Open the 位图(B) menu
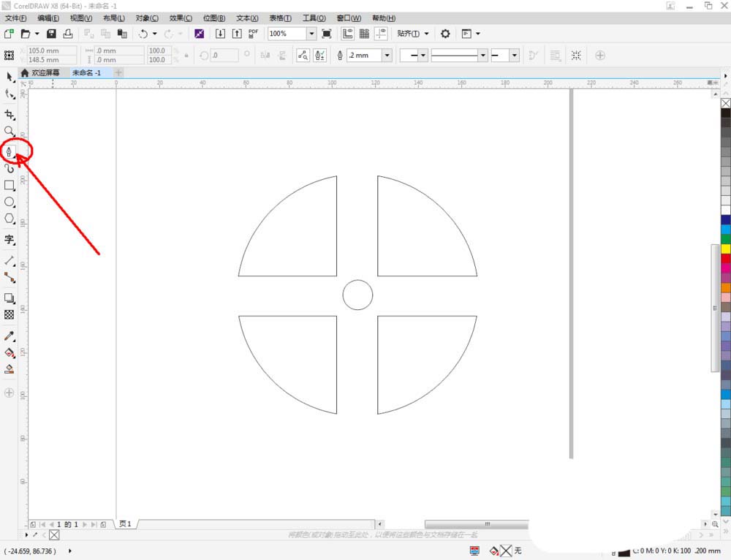Viewport: 731px width, 560px height. (x=214, y=18)
